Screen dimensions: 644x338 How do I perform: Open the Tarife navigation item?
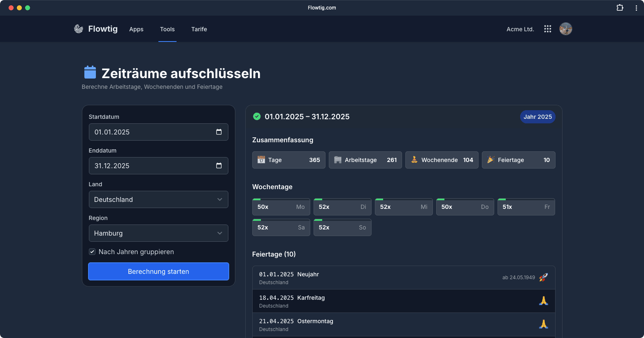[199, 29]
